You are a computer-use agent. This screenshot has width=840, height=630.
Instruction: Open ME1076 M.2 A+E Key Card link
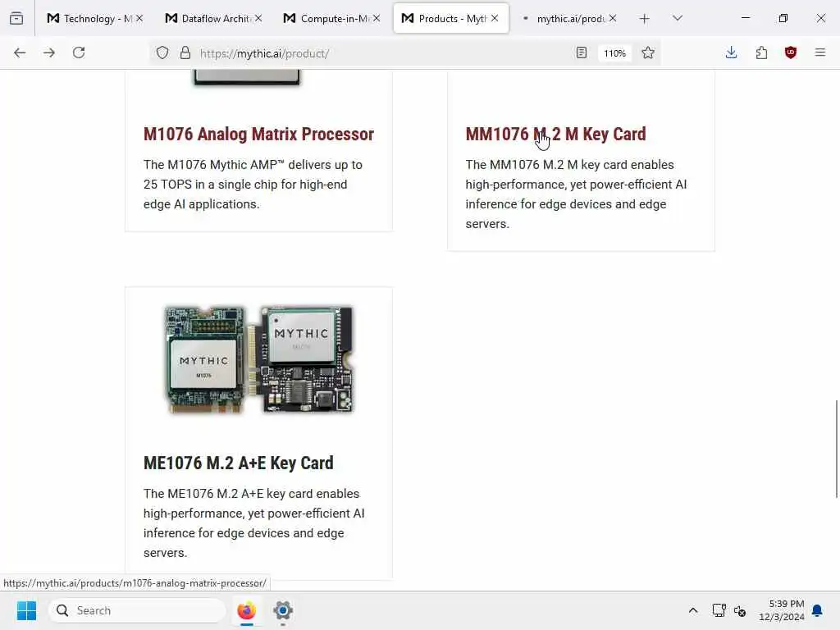click(x=239, y=463)
